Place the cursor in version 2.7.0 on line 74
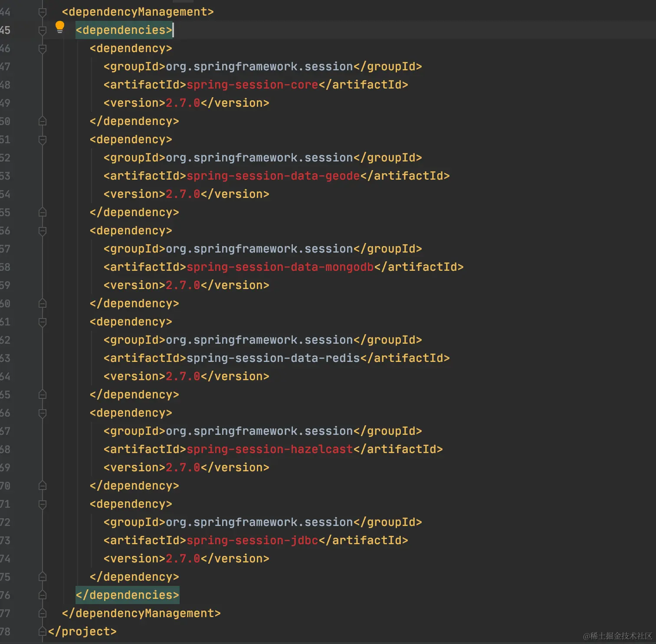The width and height of the screenshot is (656, 644). [183, 559]
